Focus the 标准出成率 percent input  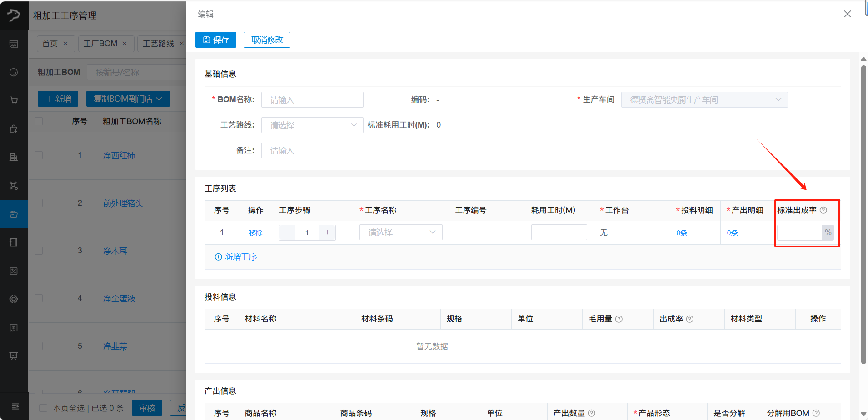pos(799,232)
